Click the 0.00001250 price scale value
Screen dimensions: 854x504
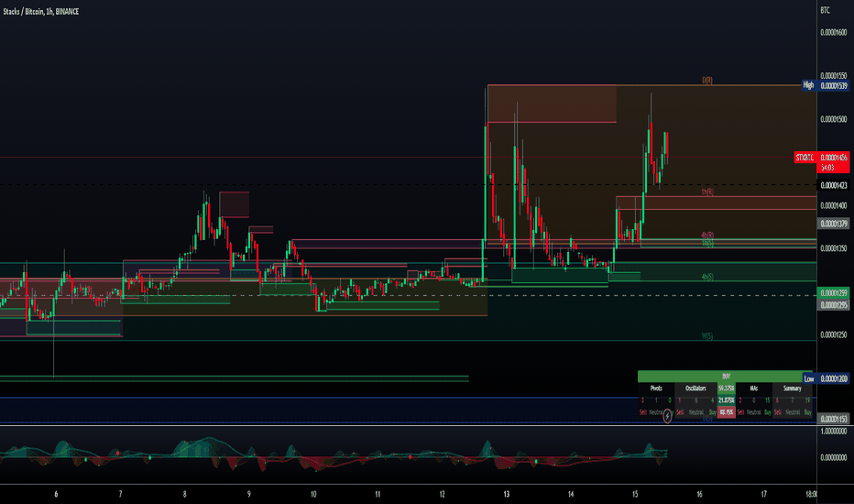pos(834,335)
